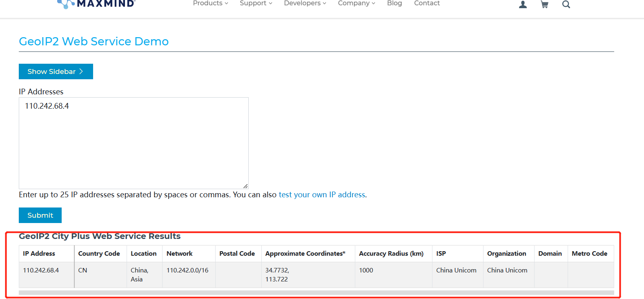Focus the IP Addresses text area
Viewport: 644px width, 299px height.
pyautogui.click(x=134, y=143)
